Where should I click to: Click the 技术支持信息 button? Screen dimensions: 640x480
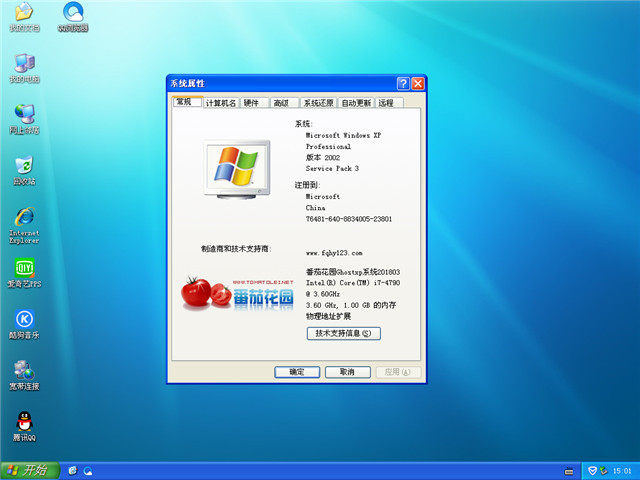coord(344,333)
